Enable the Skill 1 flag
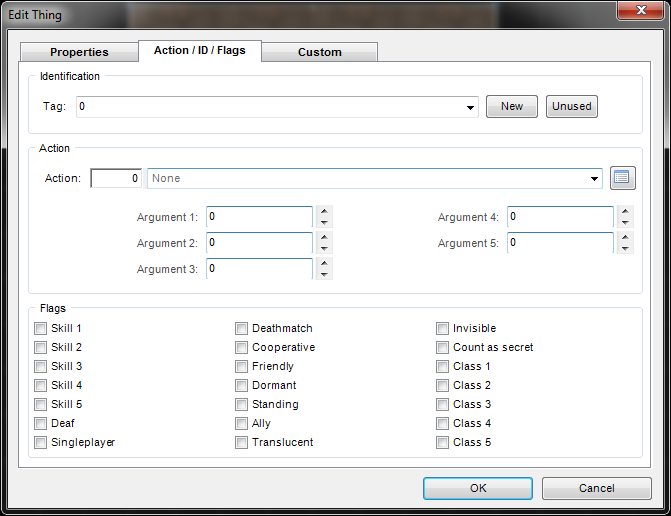The image size is (671, 516). 41,329
